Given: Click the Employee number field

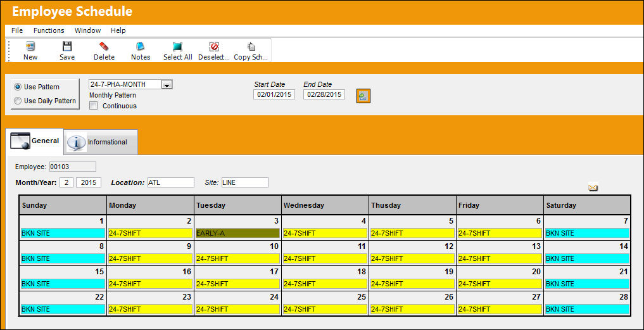Looking at the screenshot, I should click(x=72, y=167).
